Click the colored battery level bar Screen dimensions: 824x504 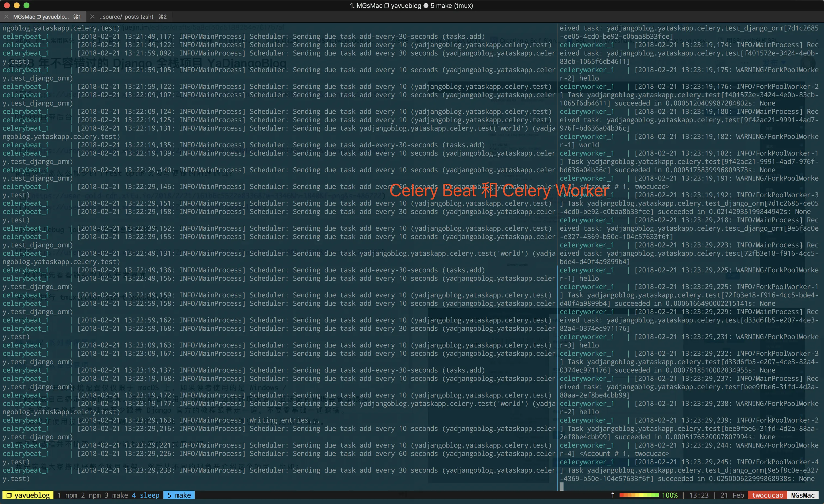(x=639, y=495)
